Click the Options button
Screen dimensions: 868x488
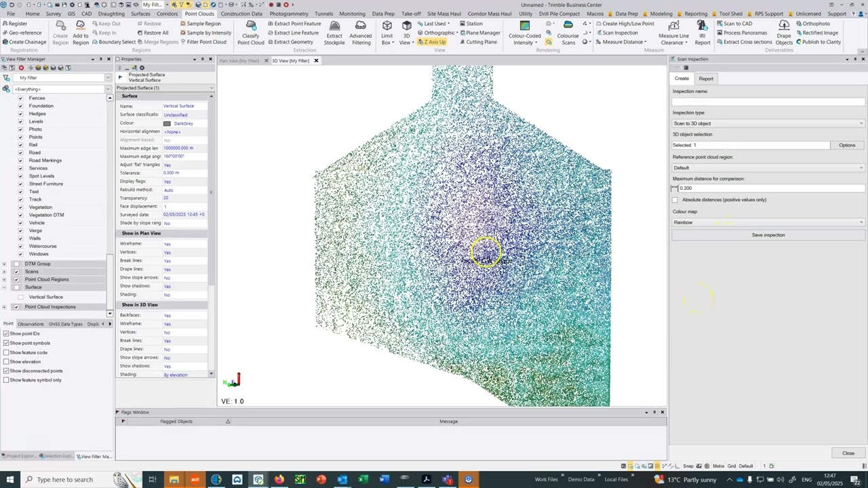point(847,145)
